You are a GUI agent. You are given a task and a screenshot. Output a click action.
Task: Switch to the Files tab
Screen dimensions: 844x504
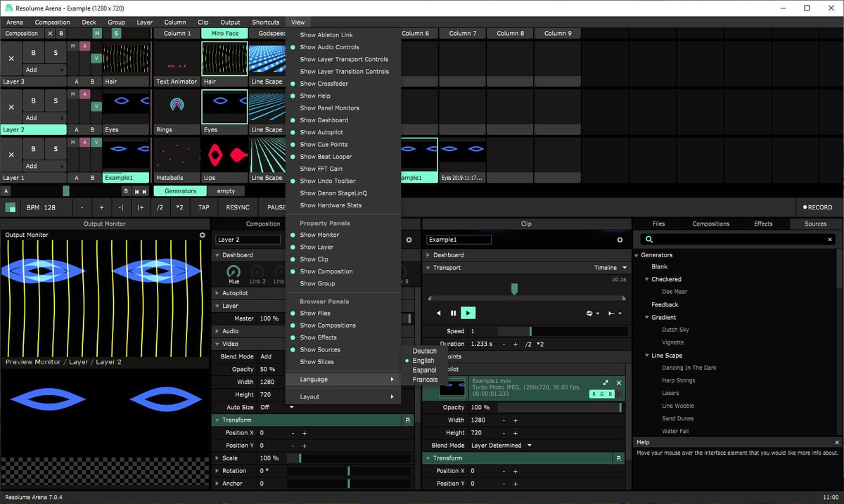click(x=659, y=224)
